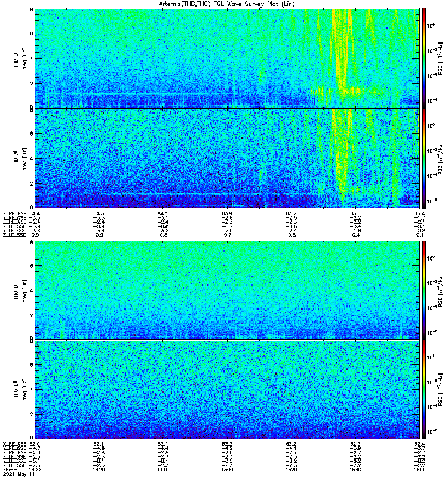
Task: Click the "2021 May 11" date label
Action: tap(19, 474)
